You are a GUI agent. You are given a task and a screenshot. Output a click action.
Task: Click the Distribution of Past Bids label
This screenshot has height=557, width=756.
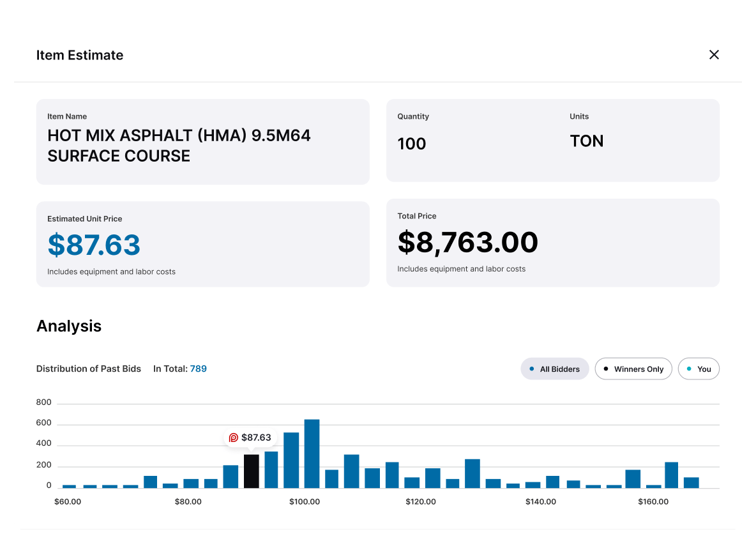tap(89, 369)
